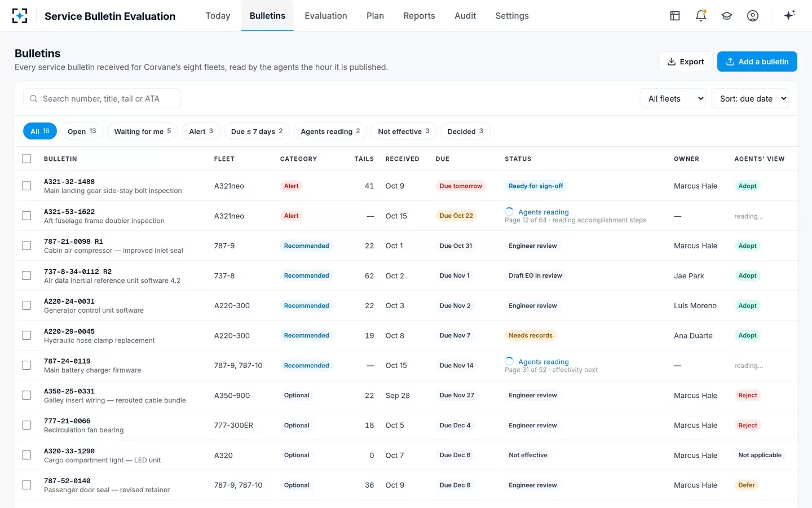Select checkbox for bulletin A220-24-0031
Viewport: 812px width, 508px height.
pyautogui.click(x=27, y=305)
